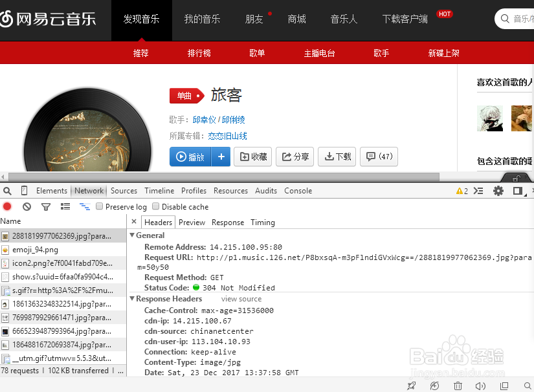Select the emoji_94.png request
Screen dimensions: 534x392
(x=63, y=250)
